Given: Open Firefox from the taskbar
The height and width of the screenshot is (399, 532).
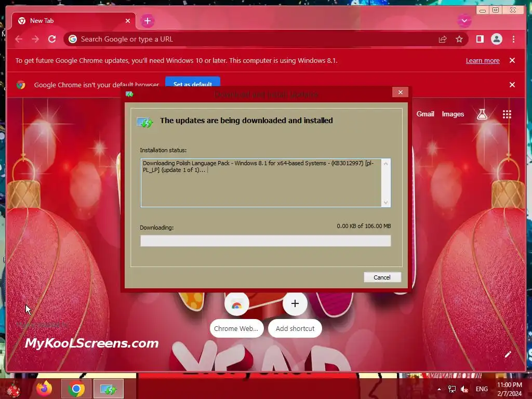Looking at the screenshot, I should pyautogui.click(x=44, y=389).
